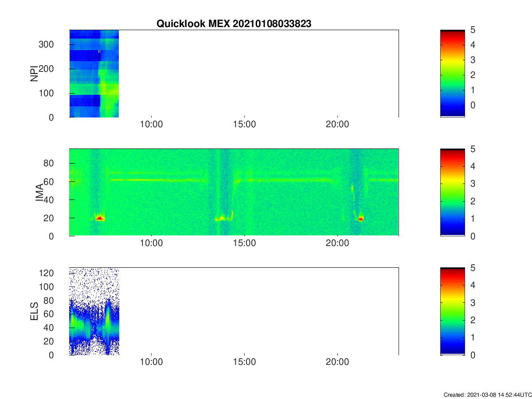Click the "3" label on ELS colorbar
This screenshot has width=532, height=399.
click(x=472, y=302)
